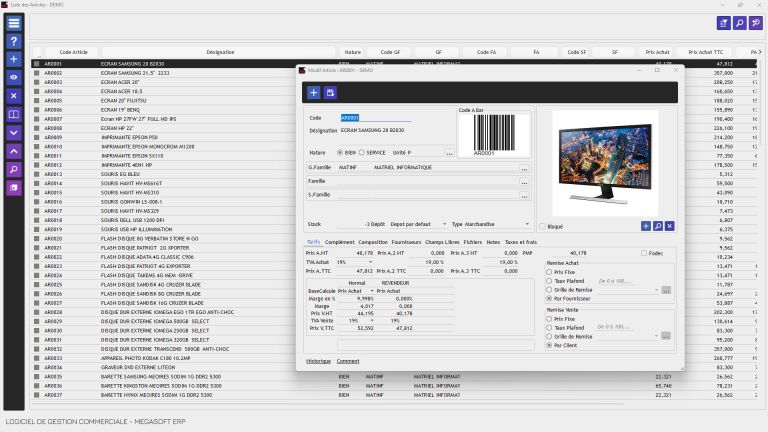Image resolution: width=768 pixels, height=432 pixels.
Task: Toggle the Fodec checkbox
Action: tap(644, 253)
